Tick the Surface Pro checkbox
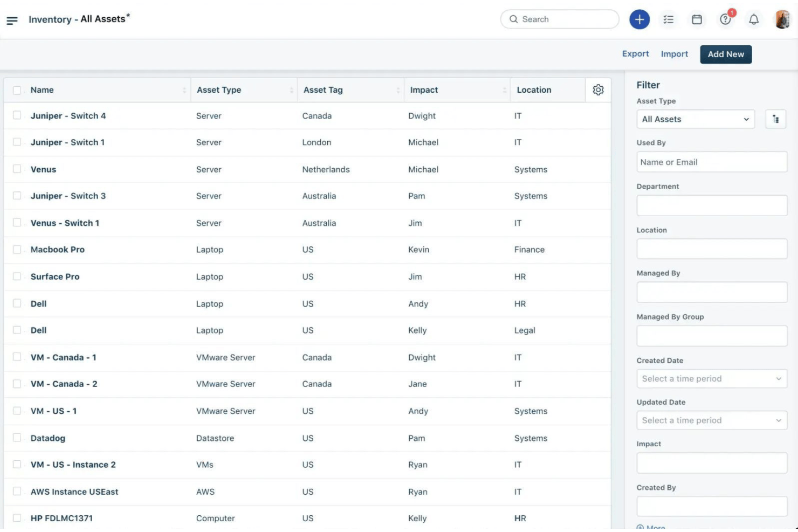This screenshot has width=798, height=532. coord(17,277)
